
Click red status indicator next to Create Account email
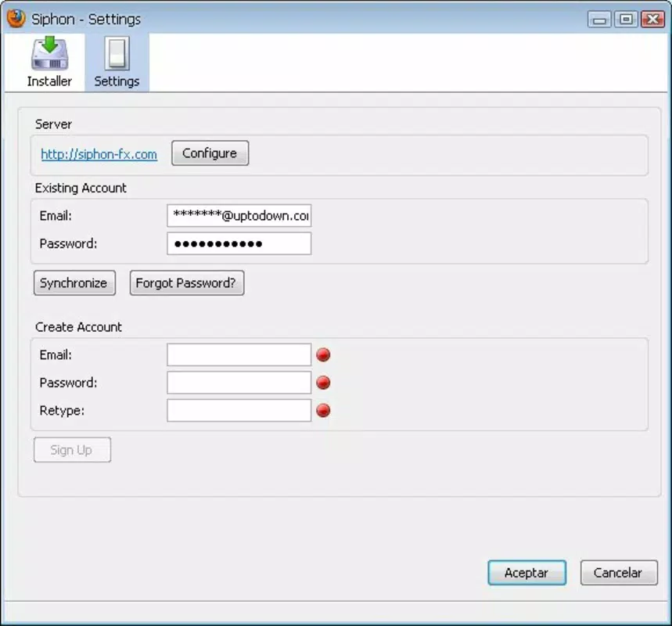coord(323,354)
